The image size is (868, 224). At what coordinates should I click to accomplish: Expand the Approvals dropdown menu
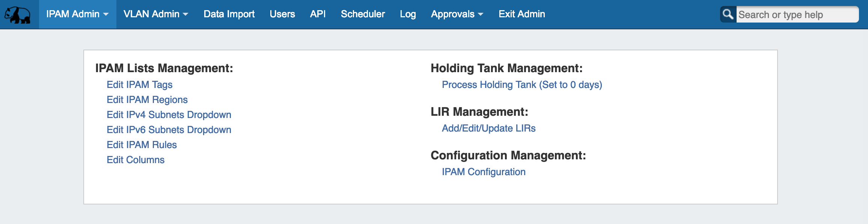click(x=457, y=14)
